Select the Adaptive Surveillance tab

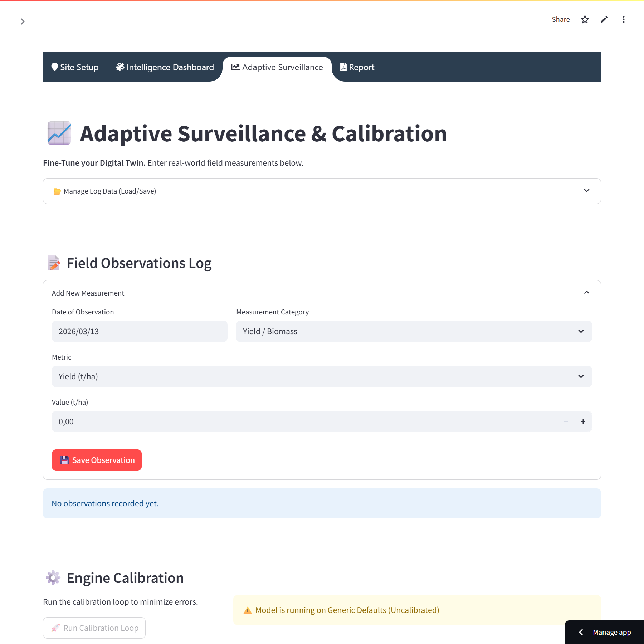tap(277, 67)
